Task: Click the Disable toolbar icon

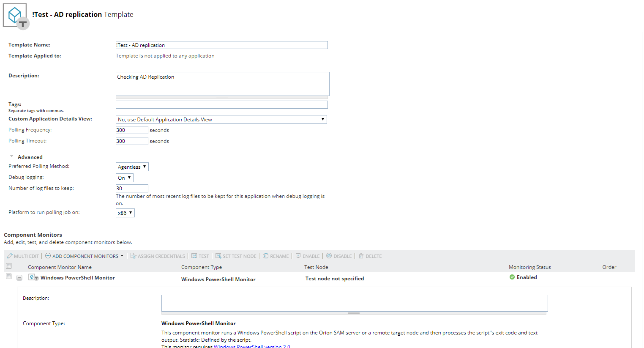Action: 329,256
